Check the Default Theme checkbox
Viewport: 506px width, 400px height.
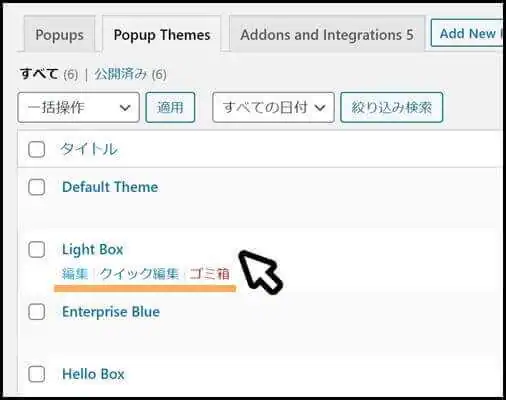coord(37,187)
